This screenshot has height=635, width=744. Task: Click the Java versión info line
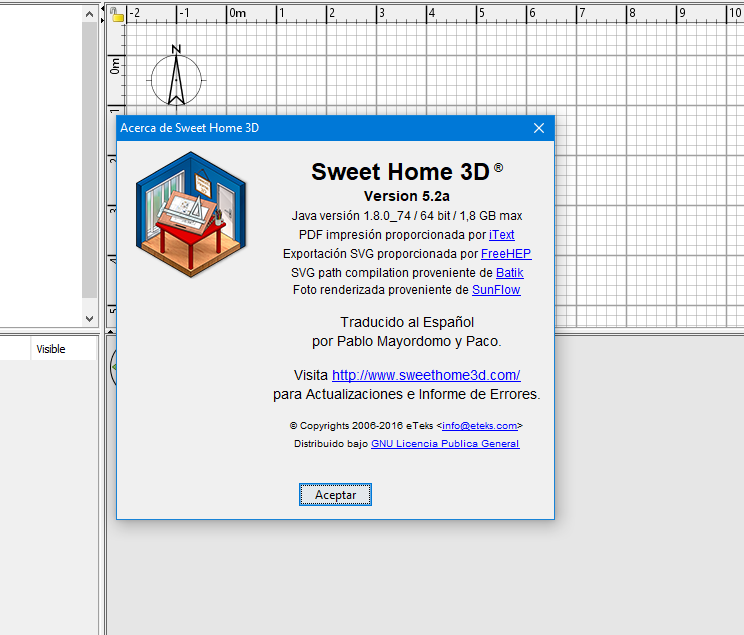[x=407, y=216]
